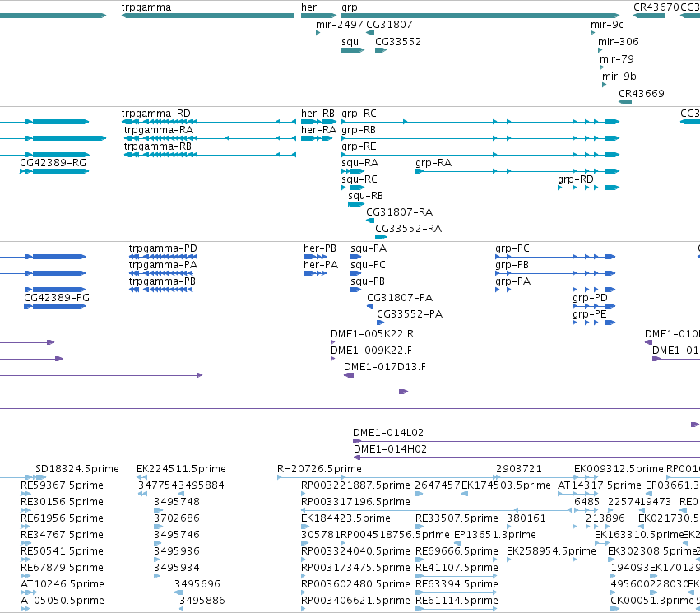The height and width of the screenshot is (613, 700).
Task: Select the squ-RC transcript label
Action: (x=359, y=179)
